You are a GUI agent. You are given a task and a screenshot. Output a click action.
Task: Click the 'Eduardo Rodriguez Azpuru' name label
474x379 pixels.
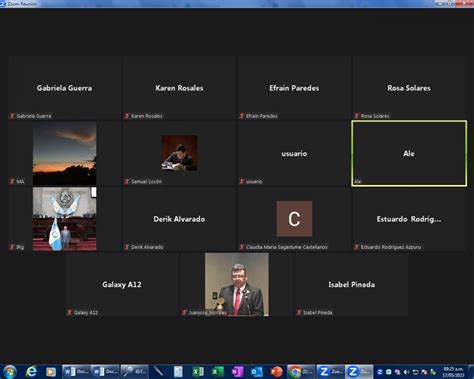391,247
